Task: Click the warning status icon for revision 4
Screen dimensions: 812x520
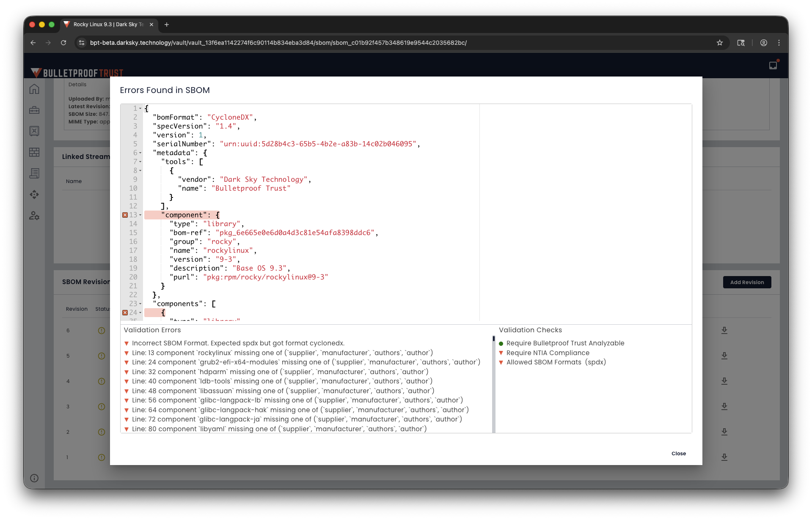Action: [x=102, y=381]
